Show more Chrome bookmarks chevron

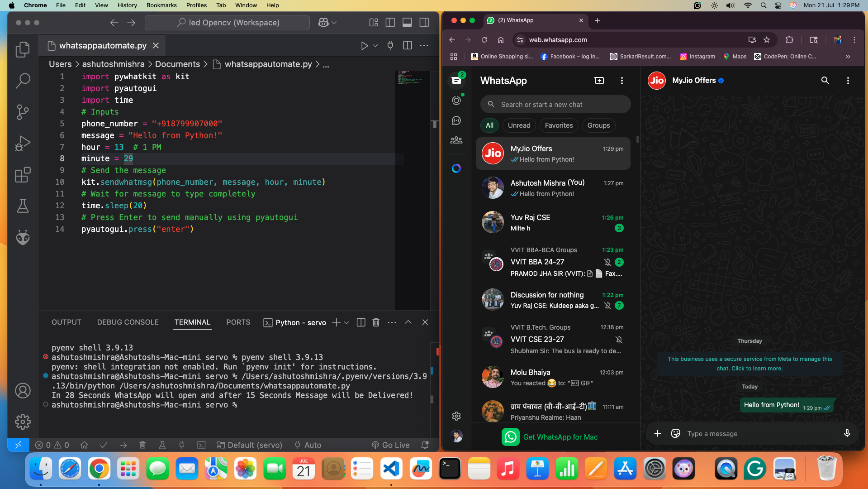click(x=848, y=57)
